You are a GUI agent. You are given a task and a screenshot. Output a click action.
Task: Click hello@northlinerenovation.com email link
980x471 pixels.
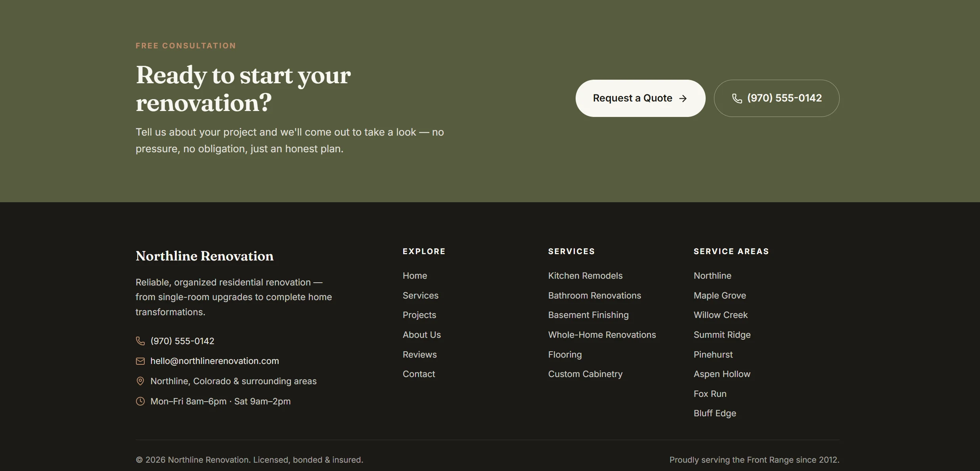214,361
